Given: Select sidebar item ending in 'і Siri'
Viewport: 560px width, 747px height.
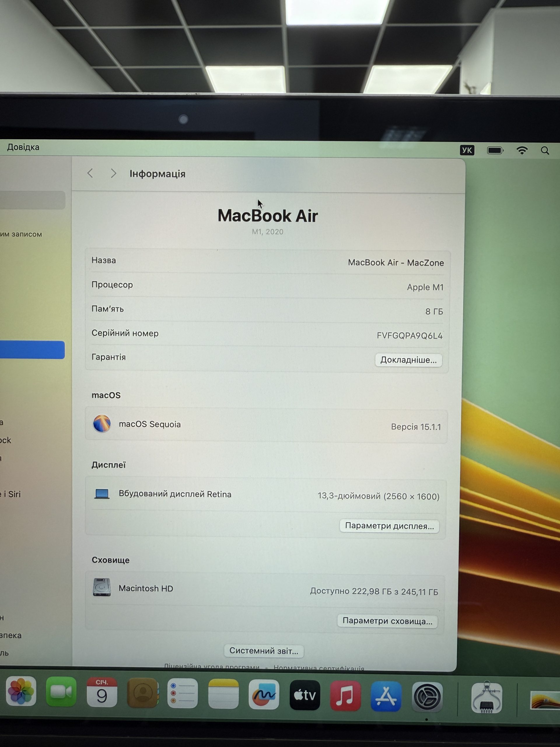Looking at the screenshot, I should click(10, 494).
